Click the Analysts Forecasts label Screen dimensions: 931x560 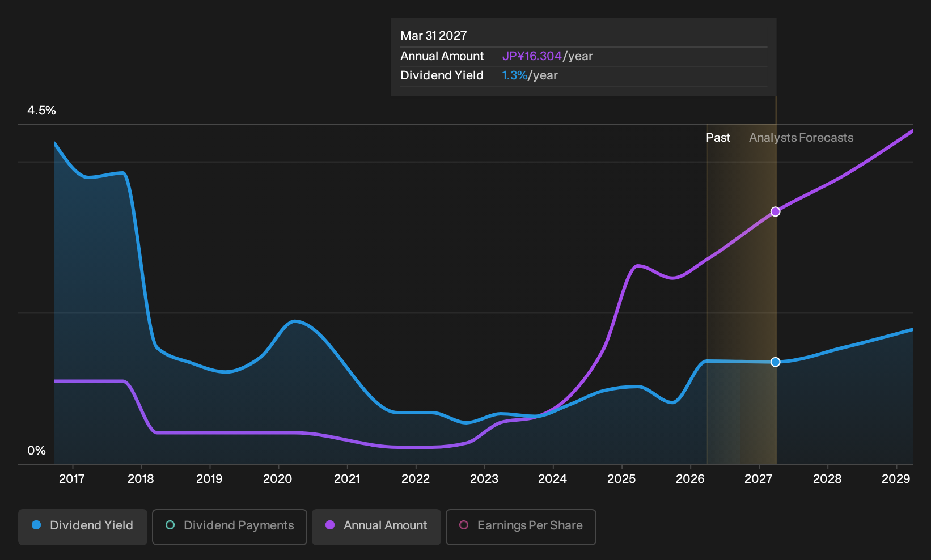coord(801,138)
